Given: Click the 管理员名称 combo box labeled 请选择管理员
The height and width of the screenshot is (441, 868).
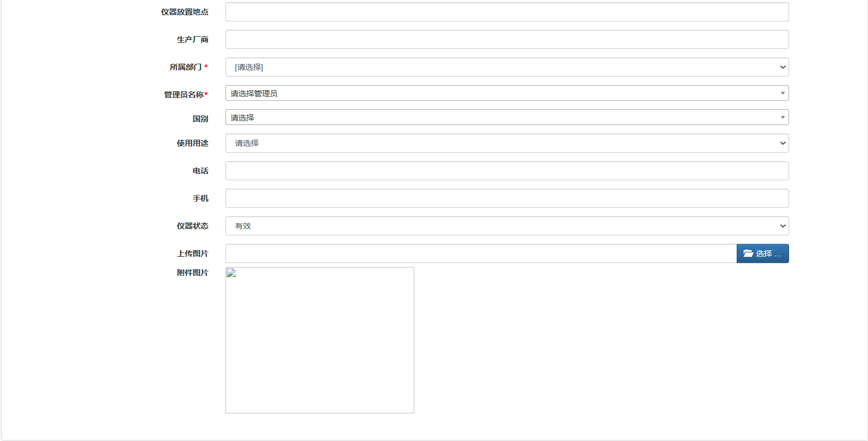Looking at the screenshot, I should click(507, 92).
